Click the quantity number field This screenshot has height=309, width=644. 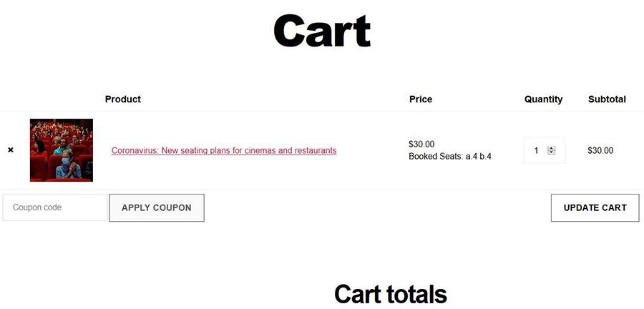[536, 150]
